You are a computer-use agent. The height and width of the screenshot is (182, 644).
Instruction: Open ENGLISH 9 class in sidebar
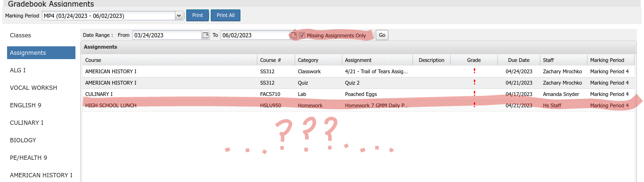tap(25, 105)
